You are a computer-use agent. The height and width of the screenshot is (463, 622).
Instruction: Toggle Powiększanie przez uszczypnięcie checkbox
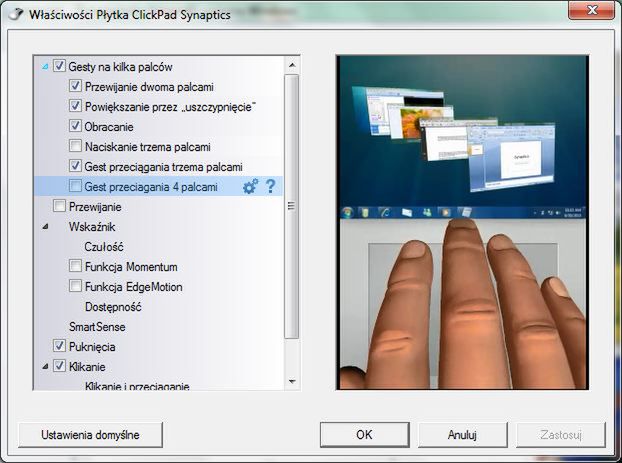click(x=75, y=106)
